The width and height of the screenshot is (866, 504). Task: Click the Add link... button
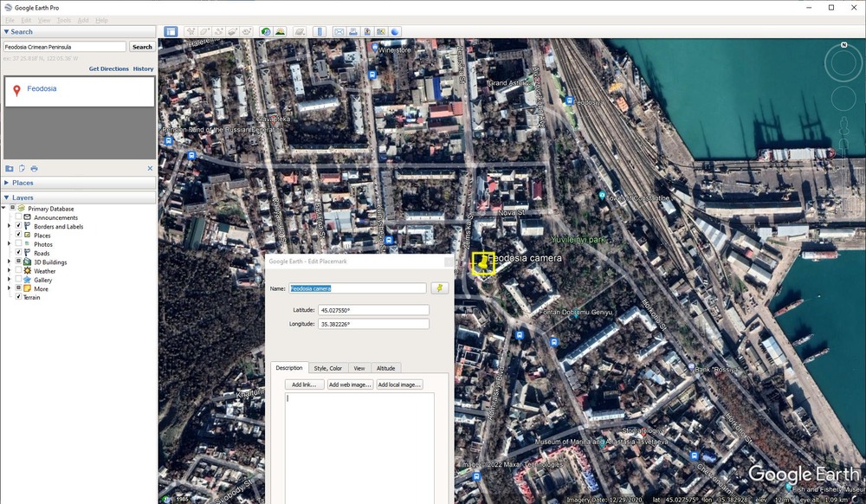pyautogui.click(x=304, y=384)
